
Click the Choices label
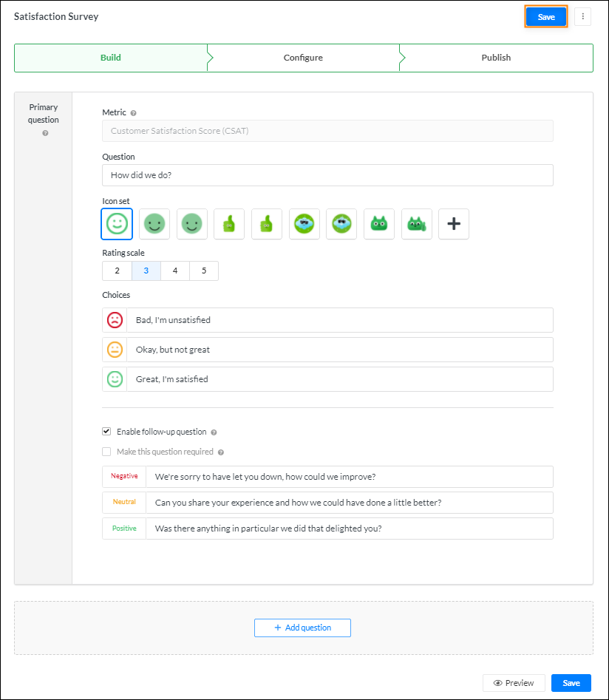tap(116, 295)
